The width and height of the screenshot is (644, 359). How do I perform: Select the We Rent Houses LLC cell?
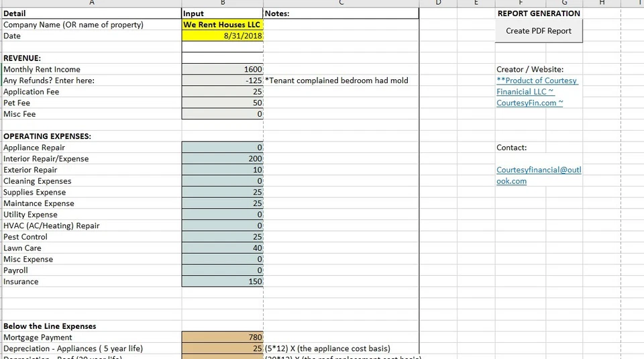click(222, 25)
